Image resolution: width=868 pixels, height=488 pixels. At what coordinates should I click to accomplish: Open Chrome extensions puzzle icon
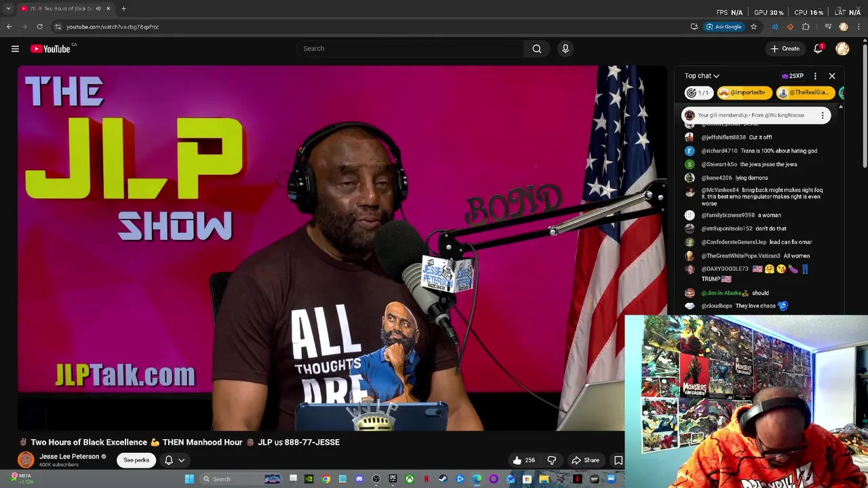[x=806, y=26]
